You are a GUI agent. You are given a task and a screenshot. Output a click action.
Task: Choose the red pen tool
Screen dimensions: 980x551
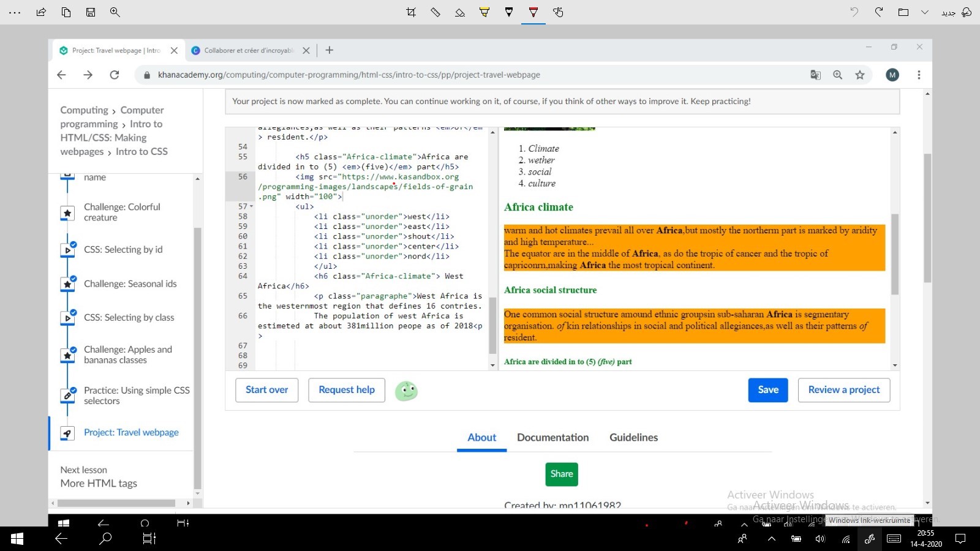tap(533, 12)
